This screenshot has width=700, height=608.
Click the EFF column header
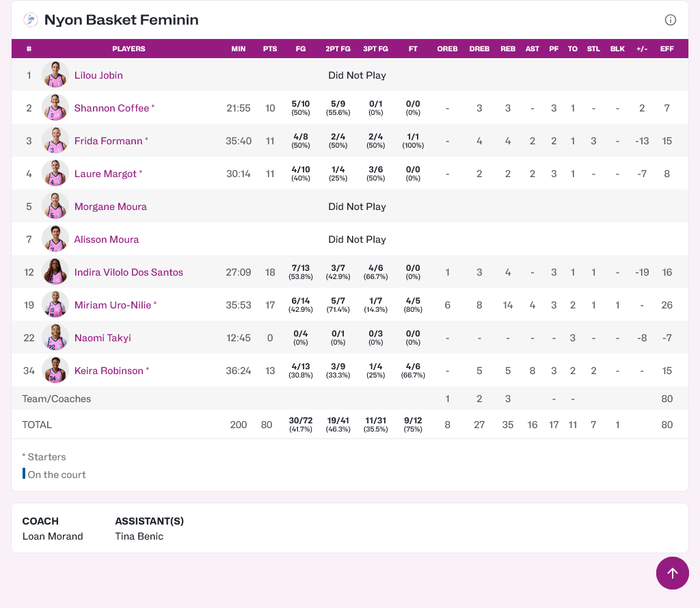(667, 49)
